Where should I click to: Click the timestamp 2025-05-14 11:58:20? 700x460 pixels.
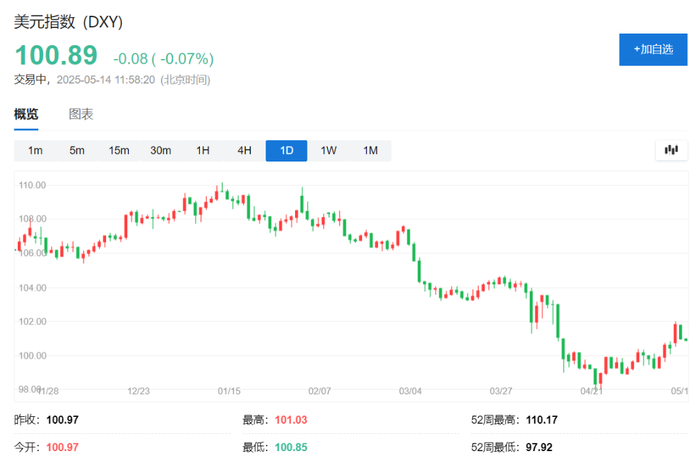coord(106,80)
